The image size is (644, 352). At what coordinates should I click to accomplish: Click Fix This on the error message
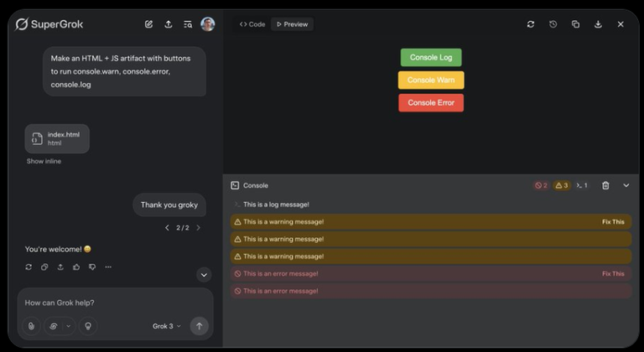pos(613,273)
